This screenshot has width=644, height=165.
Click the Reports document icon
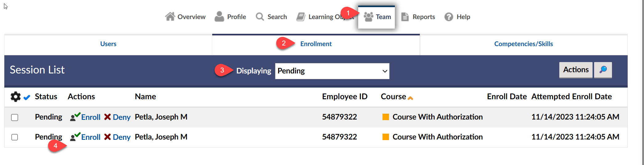(405, 17)
